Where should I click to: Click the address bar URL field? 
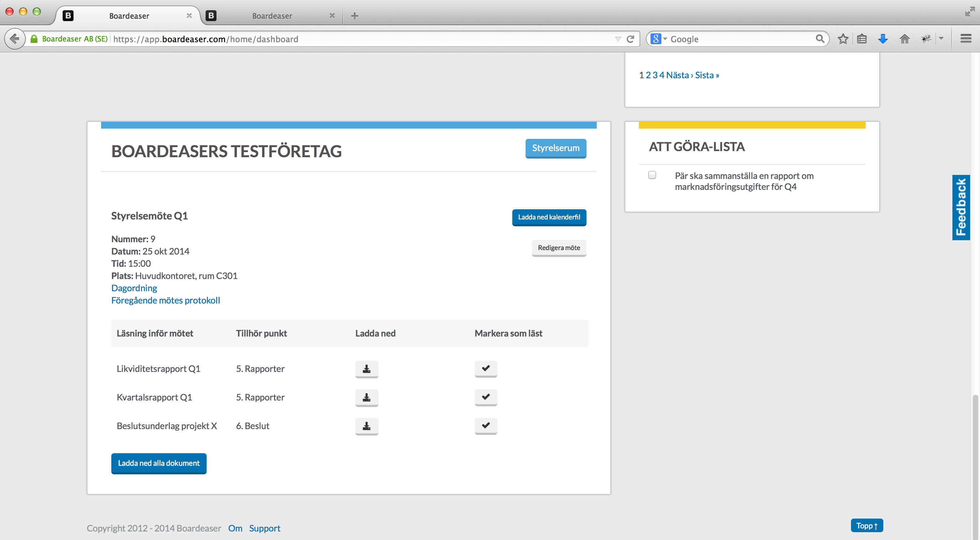tap(362, 39)
